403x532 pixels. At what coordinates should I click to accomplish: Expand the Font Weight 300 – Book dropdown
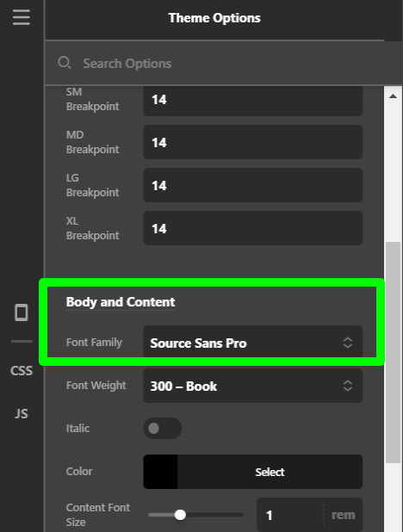click(x=253, y=386)
